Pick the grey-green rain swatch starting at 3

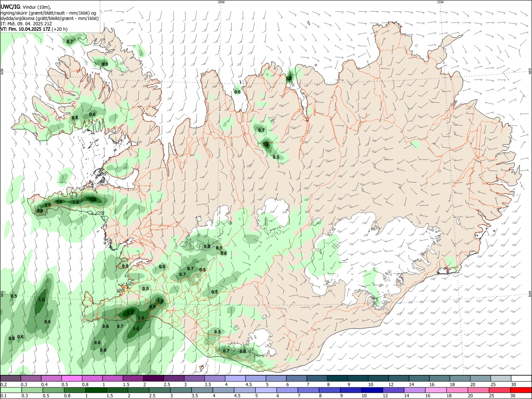point(181,390)
